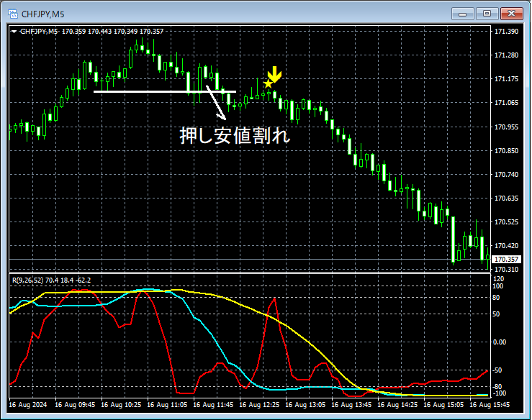Image resolution: width=532 pixels, height=420 pixels.
Task: Click the OHLC values after CHFJPY,M5
Action: (x=112, y=32)
